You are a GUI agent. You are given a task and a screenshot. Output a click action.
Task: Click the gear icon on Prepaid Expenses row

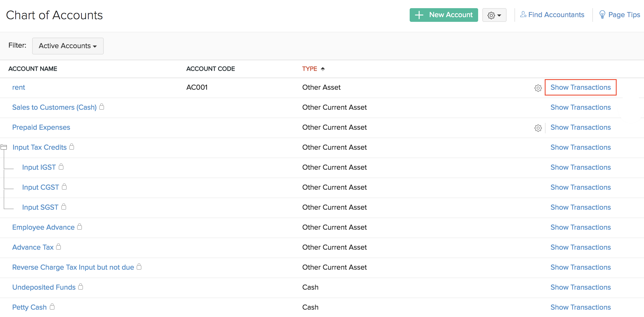point(538,128)
